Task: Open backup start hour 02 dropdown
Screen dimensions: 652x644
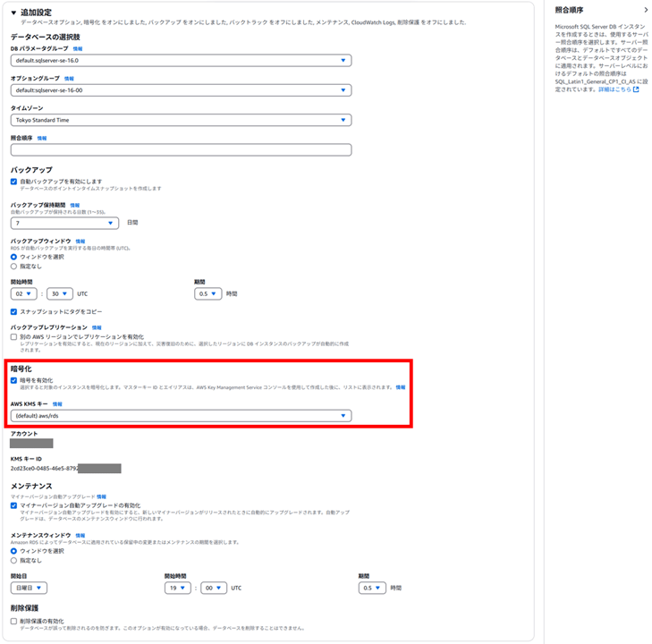Action: (x=24, y=294)
